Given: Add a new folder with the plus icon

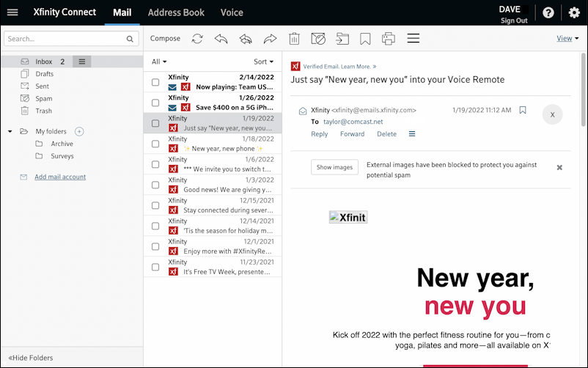Looking at the screenshot, I should point(79,131).
